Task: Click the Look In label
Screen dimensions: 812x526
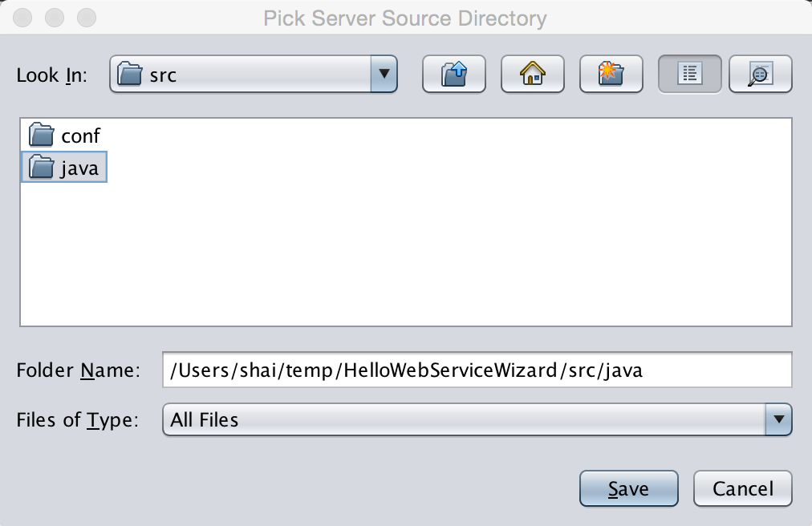Action: pyautogui.click(x=51, y=74)
